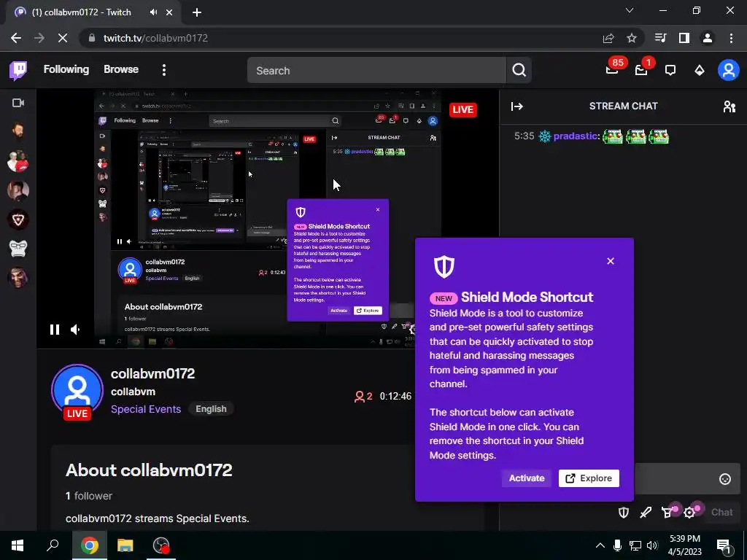747x560 pixels.
Task: Open the third sidebar channel avatar
Action: 18,190
